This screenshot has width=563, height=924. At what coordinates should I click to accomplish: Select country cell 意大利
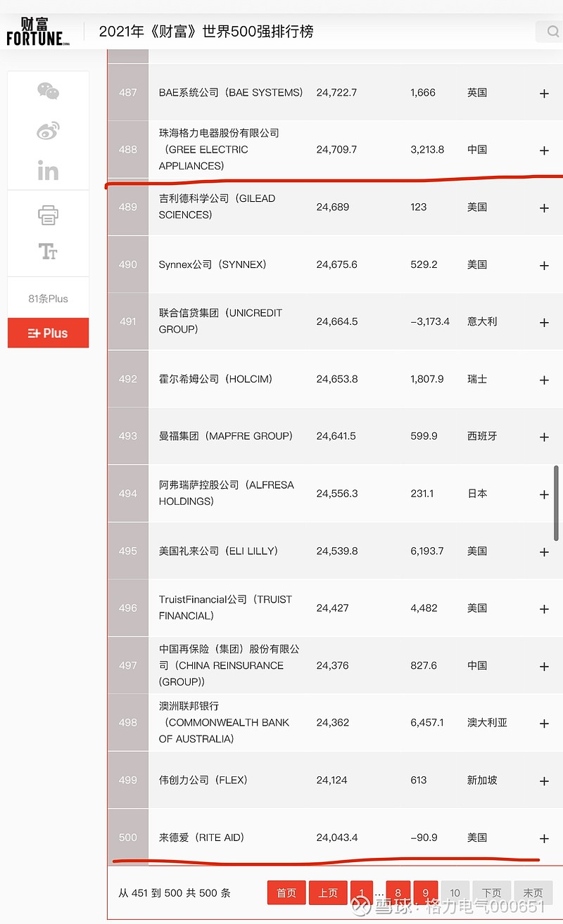(482, 321)
